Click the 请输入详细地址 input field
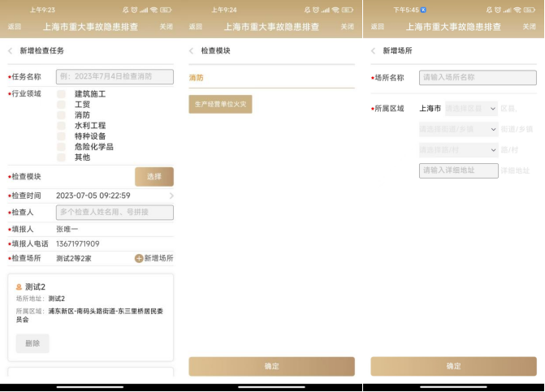This screenshot has width=545, height=392. click(458, 170)
